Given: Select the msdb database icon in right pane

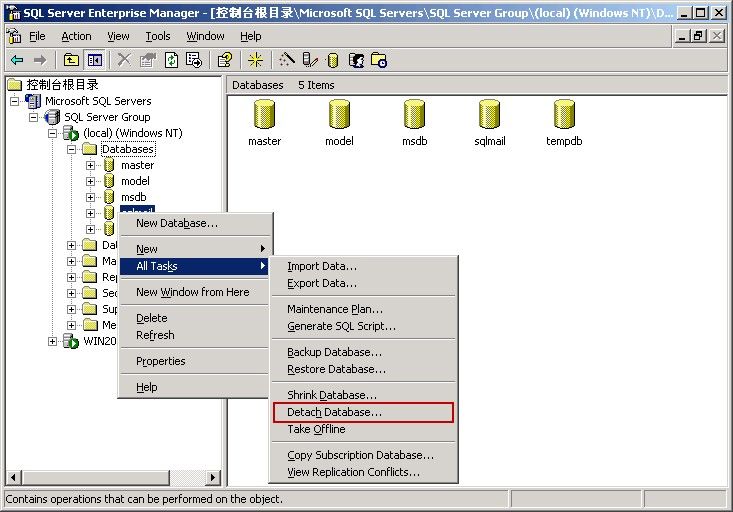Looking at the screenshot, I should pos(414,114).
